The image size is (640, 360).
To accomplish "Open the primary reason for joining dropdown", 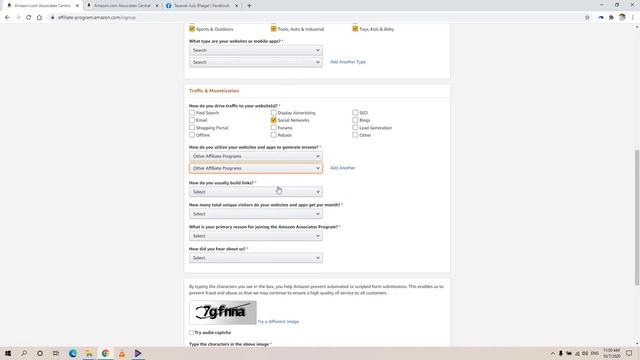I will tap(256, 236).
